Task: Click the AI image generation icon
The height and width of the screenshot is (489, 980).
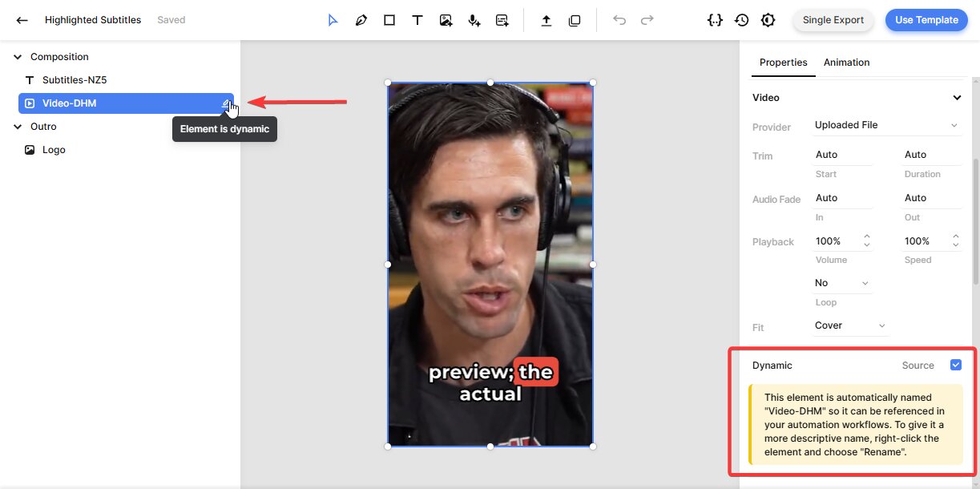Action: (x=446, y=20)
